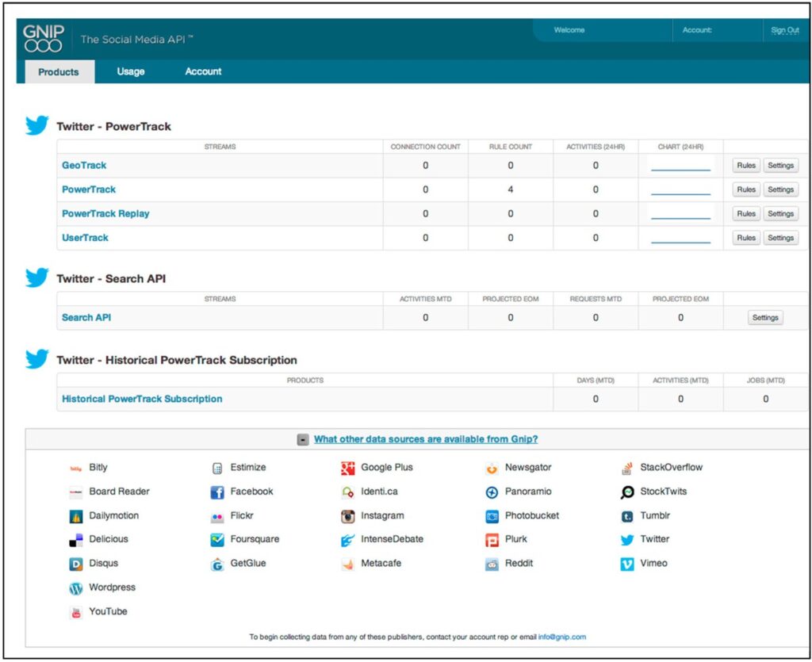Open Settings for the UserTrack stream
The height and width of the screenshot is (662, 812).
coord(780,238)
